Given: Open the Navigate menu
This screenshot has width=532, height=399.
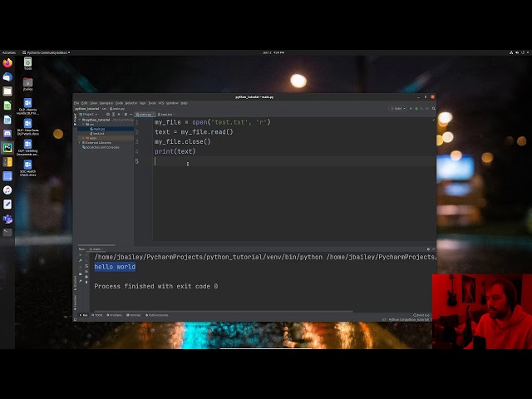Looking at the screenshot, I should 106,103.
